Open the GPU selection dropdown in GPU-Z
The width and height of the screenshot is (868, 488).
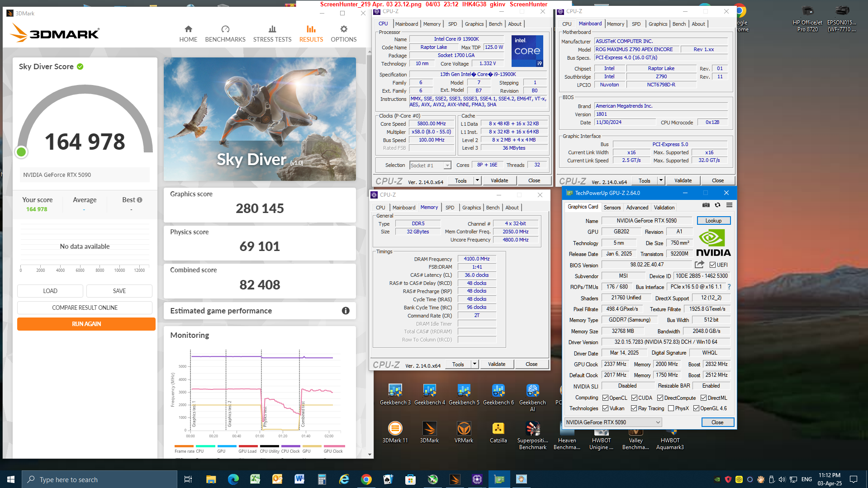click(x=613, y=422)
